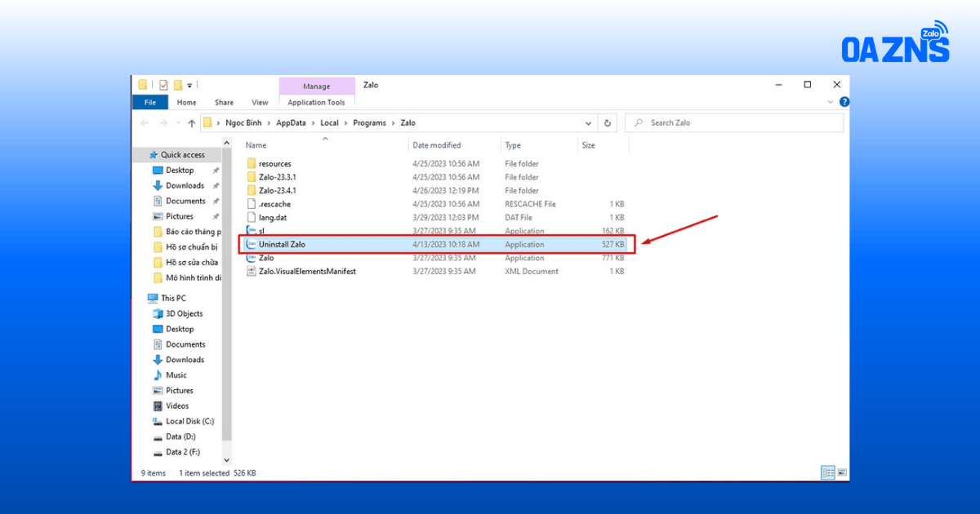980x514 pixels.
Task: Open the Share ribbon tab
Action: click(x=225, y=103)
